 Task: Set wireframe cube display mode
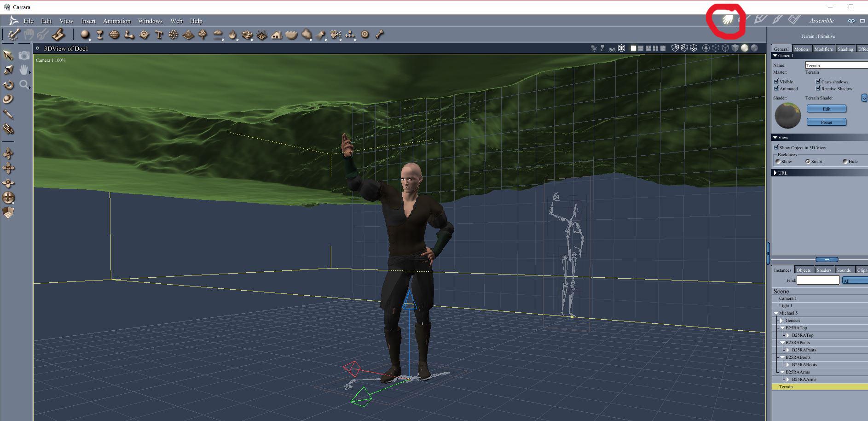coord(725,48)
